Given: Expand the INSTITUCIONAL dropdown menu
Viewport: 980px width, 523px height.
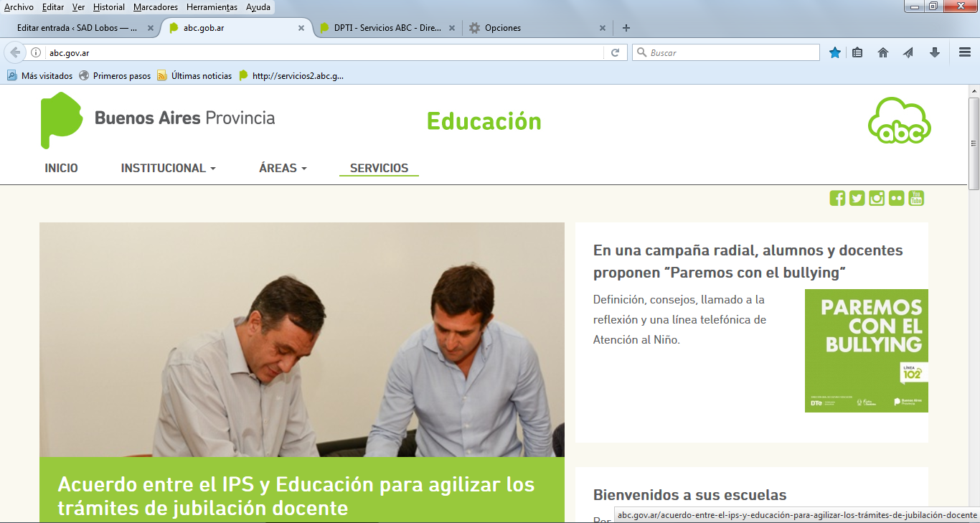Looking at the screenshot, I should pos(169,168).
